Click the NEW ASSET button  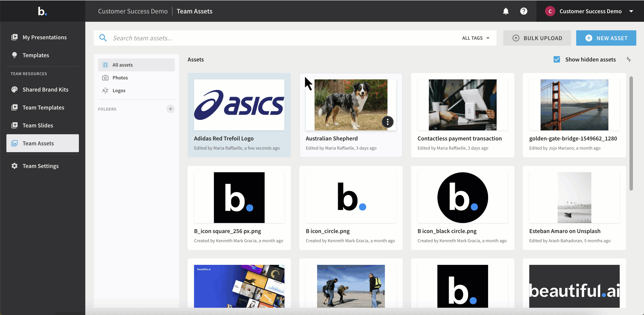606,38
